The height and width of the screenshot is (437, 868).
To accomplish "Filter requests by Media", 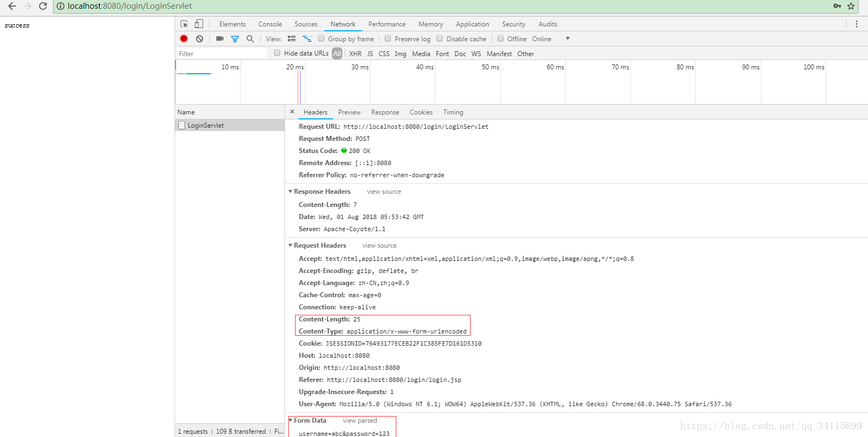I will point(421,54).
